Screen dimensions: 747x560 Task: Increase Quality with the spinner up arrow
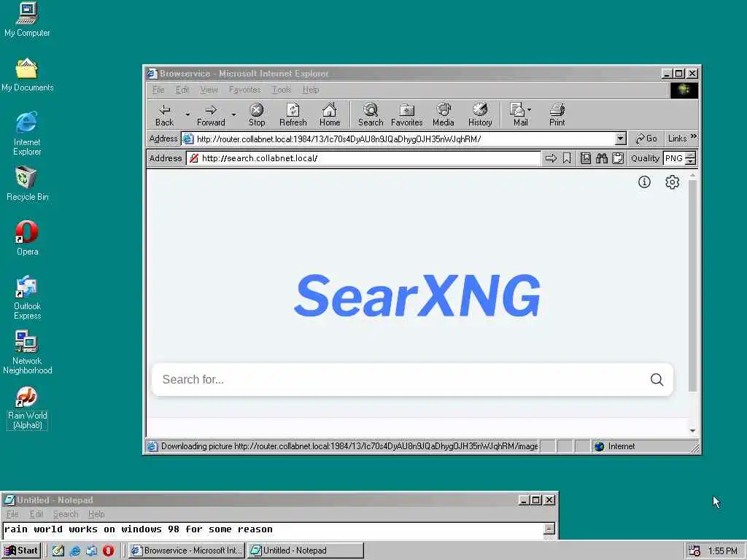tap(691, 155)
